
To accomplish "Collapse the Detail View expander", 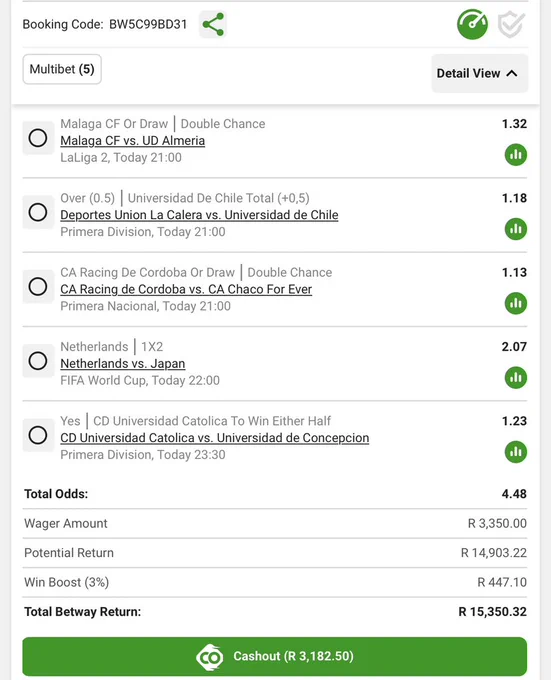I will pos(479,73).
